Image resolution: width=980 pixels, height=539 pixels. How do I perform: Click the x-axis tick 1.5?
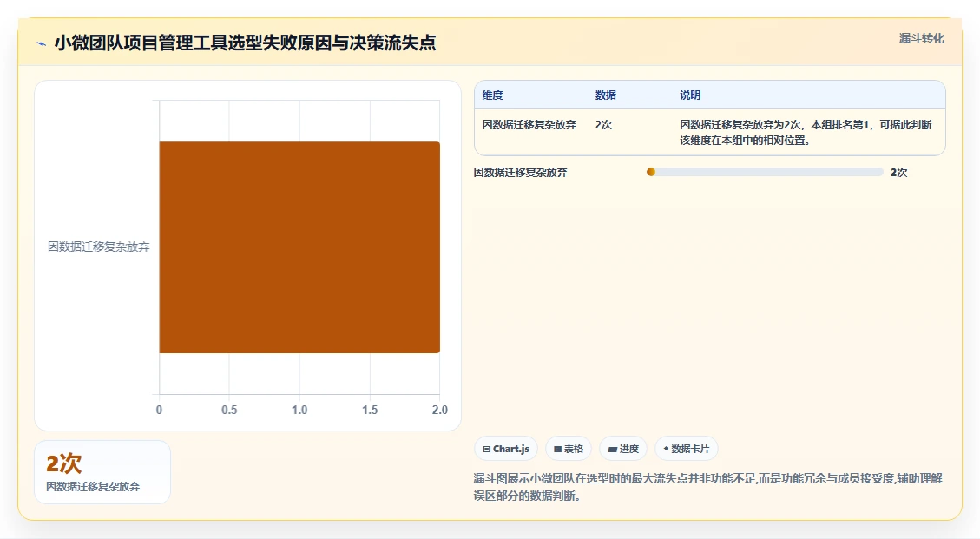(370, 410)
